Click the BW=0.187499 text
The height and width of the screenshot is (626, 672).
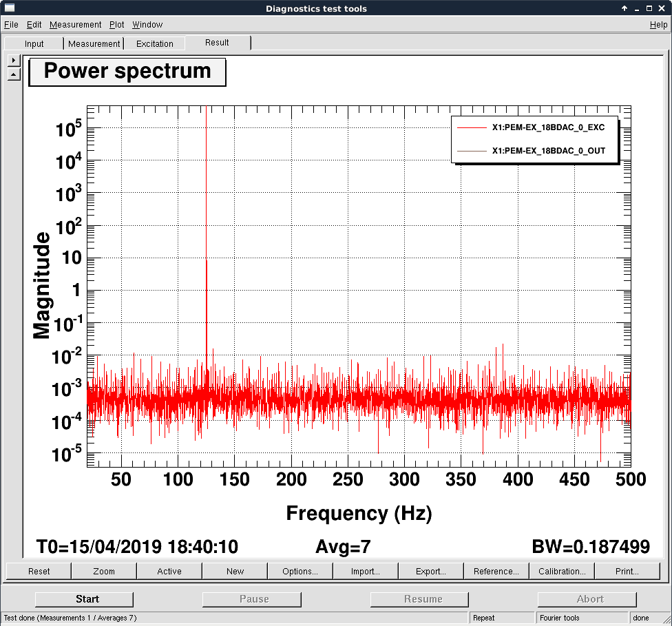click(591, 547)
